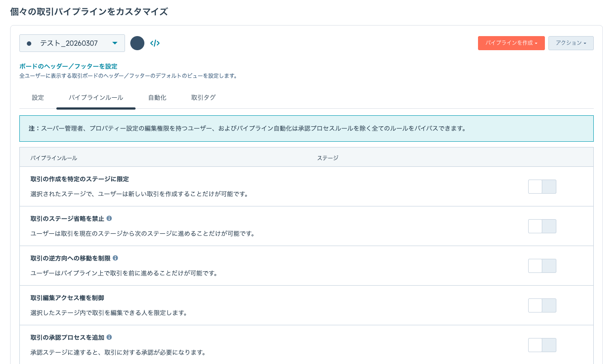Screen dimensions: 603x364
Task: Expand the パイプラインを作成 dropdown button
Action: click(511, 43)
